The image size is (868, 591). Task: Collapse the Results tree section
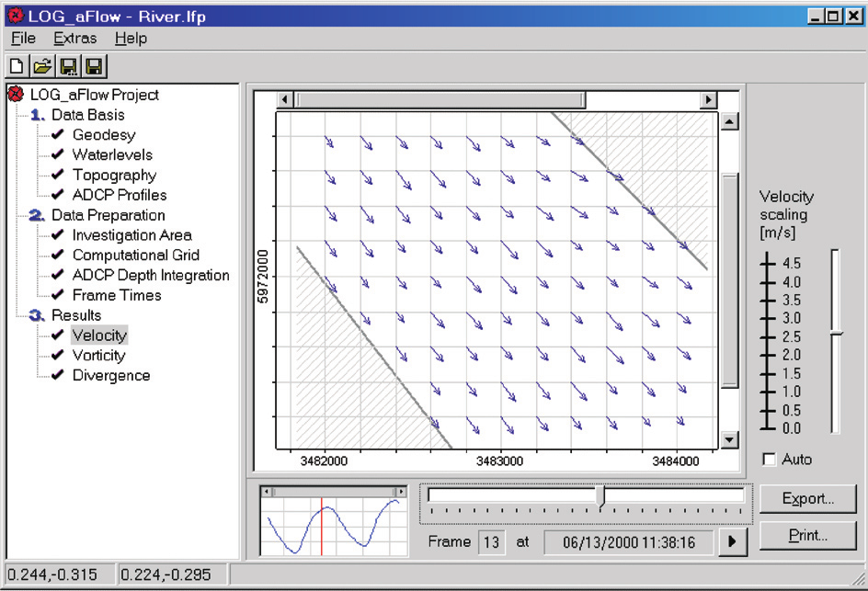coord(37,315)
